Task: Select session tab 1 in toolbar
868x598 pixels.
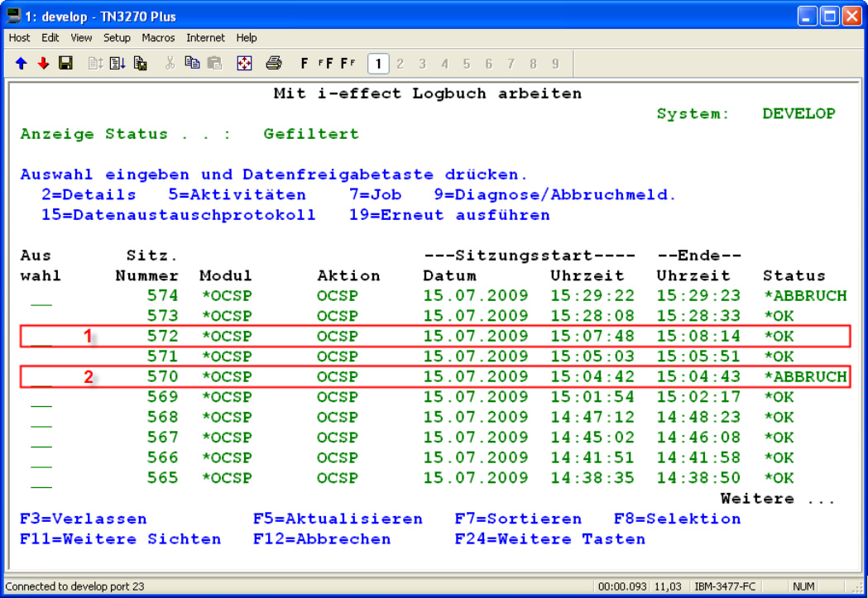Action: [x=378, y=64]
